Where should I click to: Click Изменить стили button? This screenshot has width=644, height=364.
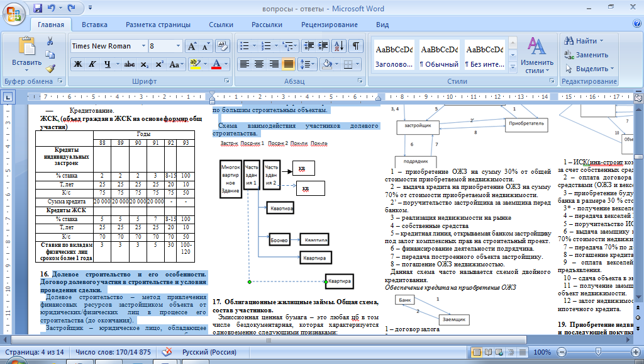(537, 55)
